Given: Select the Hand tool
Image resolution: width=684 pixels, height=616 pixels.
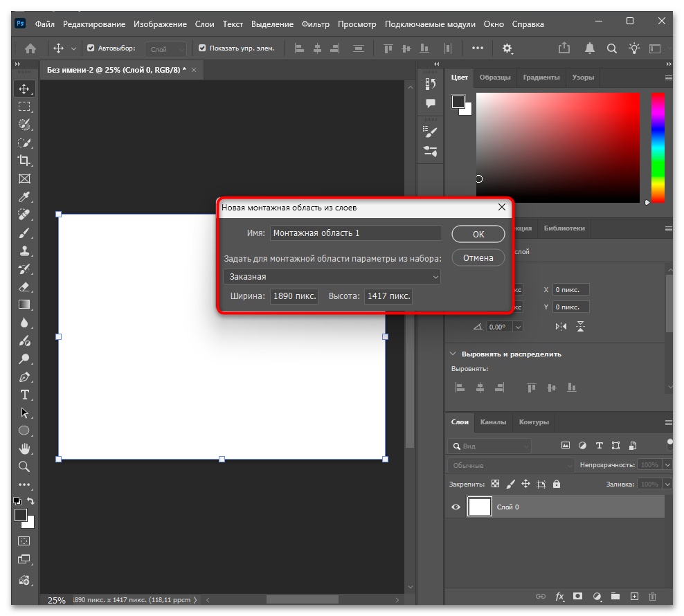Looking at the screenshot, I should [x=24, y=449].
